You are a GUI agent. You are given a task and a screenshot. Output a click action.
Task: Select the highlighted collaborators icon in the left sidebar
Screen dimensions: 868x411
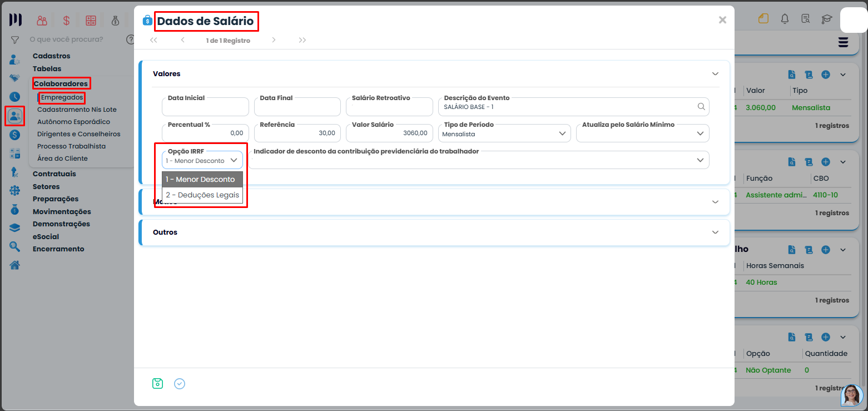point(15,116)
